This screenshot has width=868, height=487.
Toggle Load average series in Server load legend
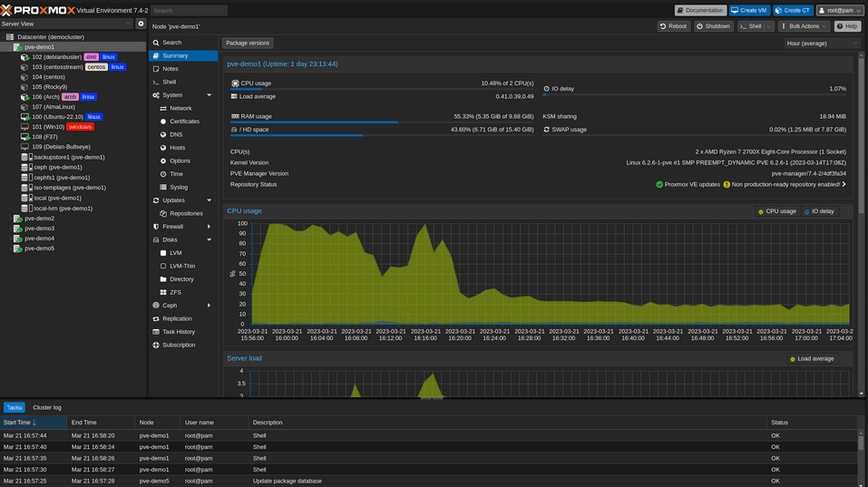(x=812, y=358)
